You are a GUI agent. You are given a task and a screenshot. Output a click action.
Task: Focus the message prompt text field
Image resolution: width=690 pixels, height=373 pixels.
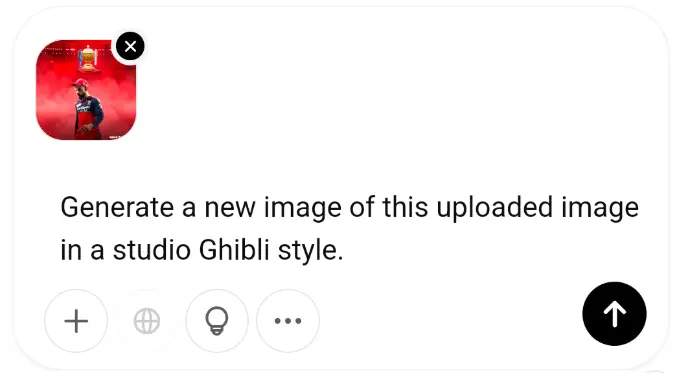click(x=349, y=229)
